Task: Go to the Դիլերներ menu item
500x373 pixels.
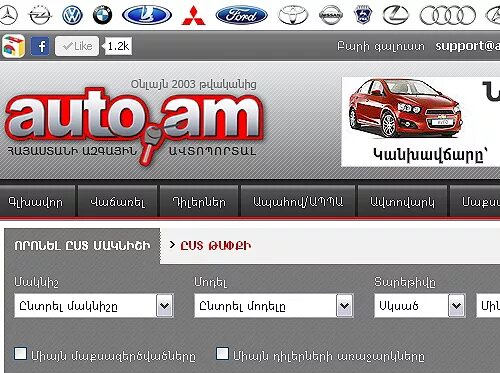Action: pyautogui.click(x=199, y=202)
